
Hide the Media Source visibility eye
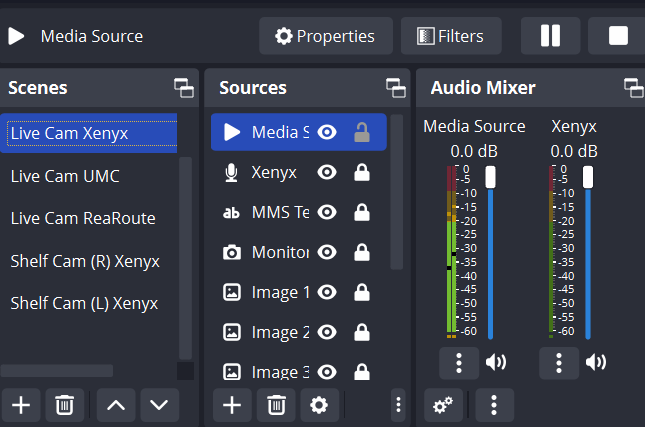[327, 132]
